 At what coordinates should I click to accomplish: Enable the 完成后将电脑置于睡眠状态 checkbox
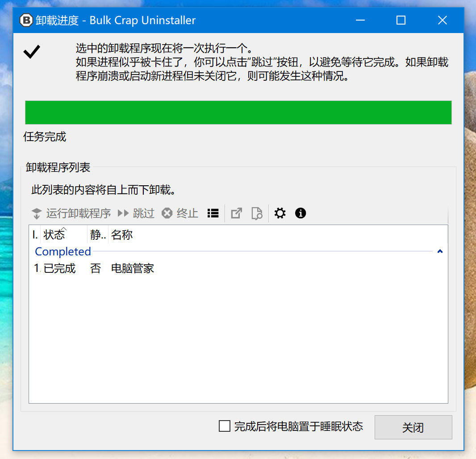click(225, 426)
